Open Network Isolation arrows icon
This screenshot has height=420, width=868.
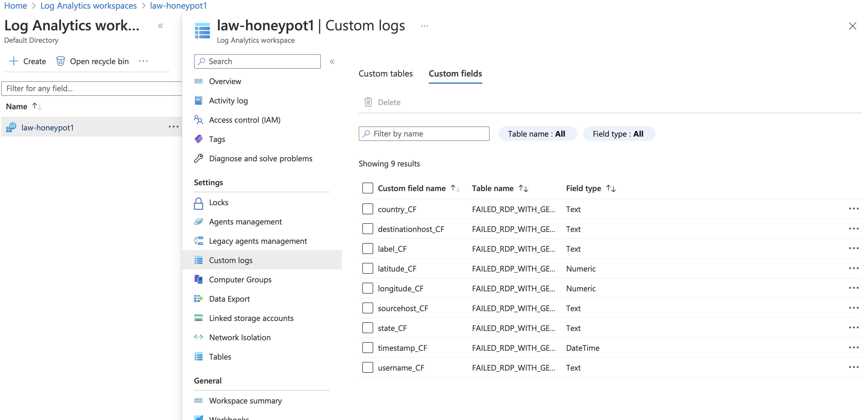[x=198, y=337]
